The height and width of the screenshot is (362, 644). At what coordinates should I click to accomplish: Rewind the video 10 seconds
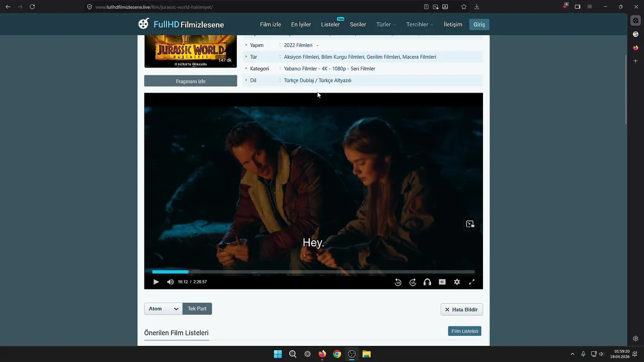[398, 282]
